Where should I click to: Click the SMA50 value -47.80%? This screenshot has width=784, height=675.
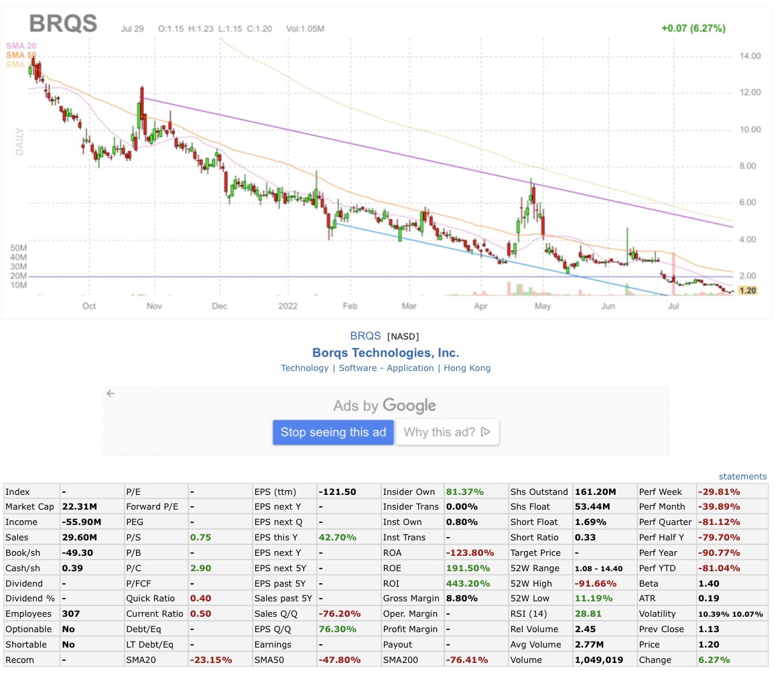click(x=340, y=660)
